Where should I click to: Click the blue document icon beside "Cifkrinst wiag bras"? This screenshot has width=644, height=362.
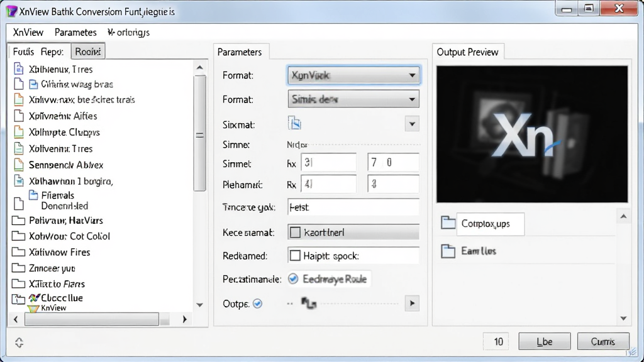(33, 84)
